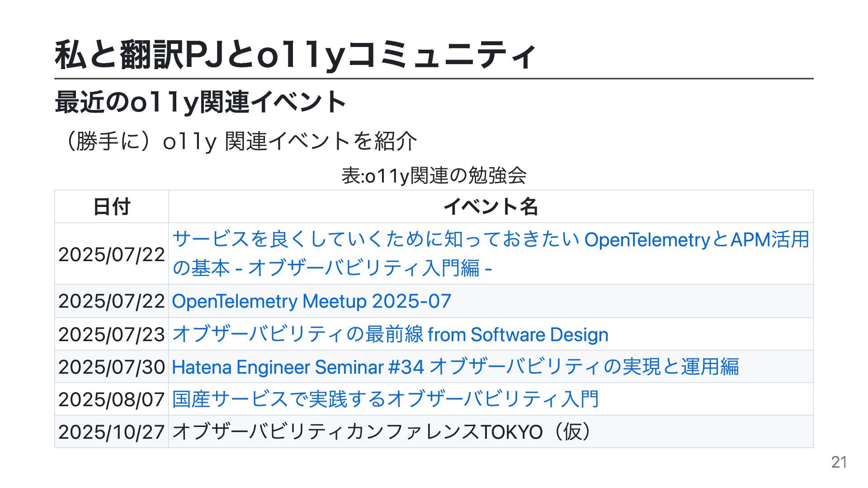
Task: Select the text オブザーバビリティカンファレンスTOKYO（仮）
Action: [x=382, y=432]
